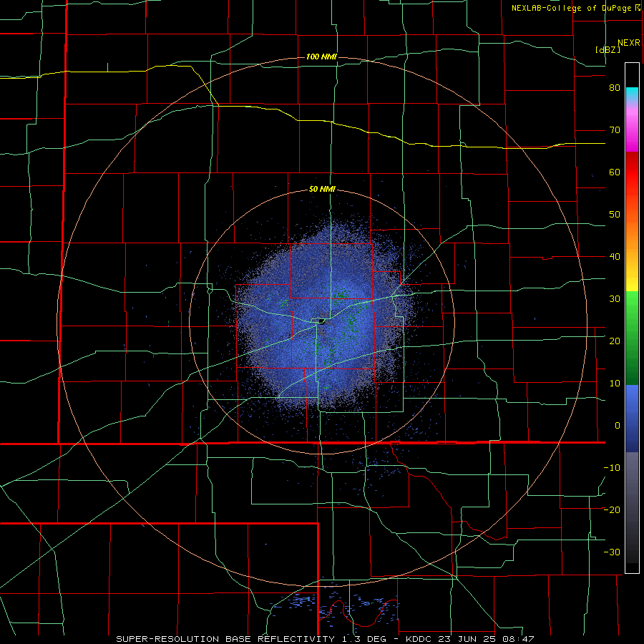Click the '100 NMI' range ring label
Screen dimensions: 644x644
(321, 57)
